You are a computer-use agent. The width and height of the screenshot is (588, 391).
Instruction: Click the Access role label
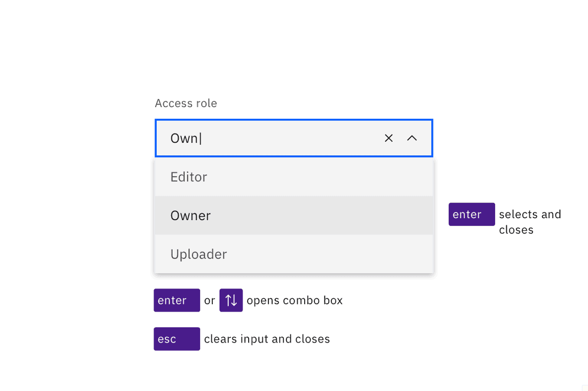point(186,103)
